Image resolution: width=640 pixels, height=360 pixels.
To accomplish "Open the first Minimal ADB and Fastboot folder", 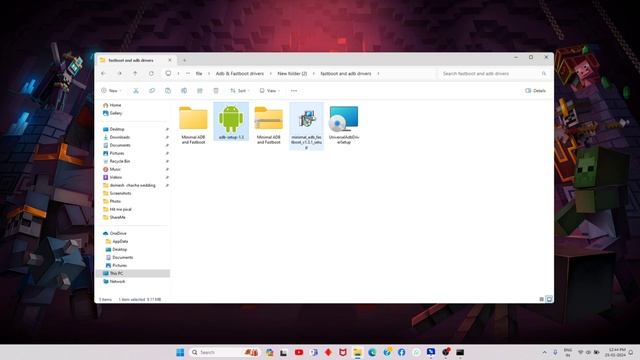I will 193,124.
